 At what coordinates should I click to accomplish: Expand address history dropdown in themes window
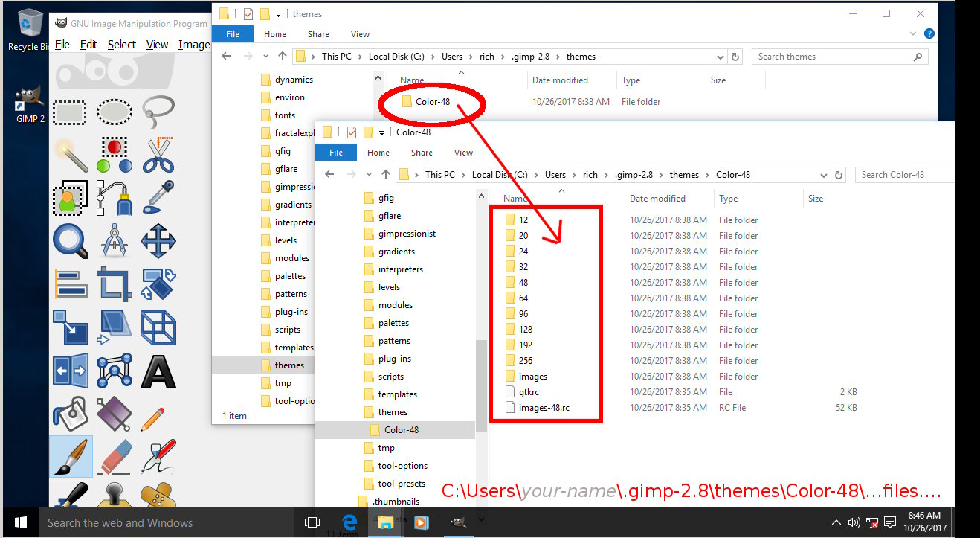(720, 57)
